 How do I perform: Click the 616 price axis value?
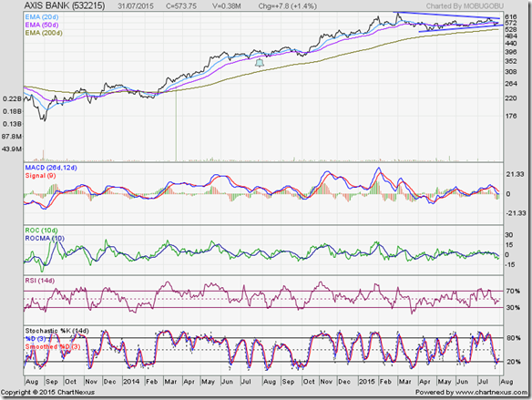(x=511, y=17)
